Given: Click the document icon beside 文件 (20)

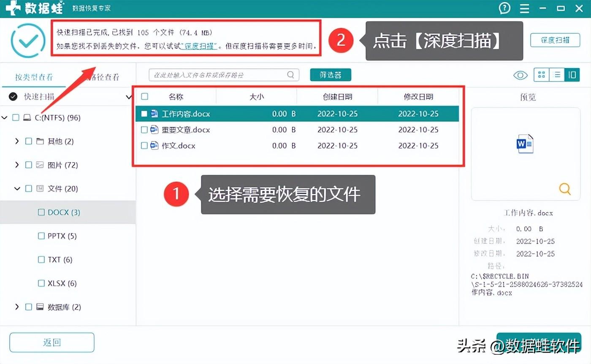Looking at the screenshot, I should (40, 188).
